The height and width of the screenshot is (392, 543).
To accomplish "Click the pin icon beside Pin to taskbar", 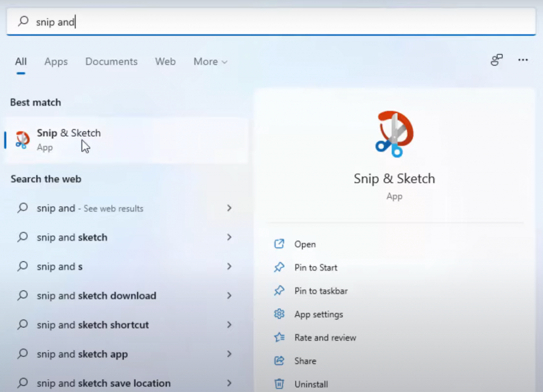I will [279, 291].
